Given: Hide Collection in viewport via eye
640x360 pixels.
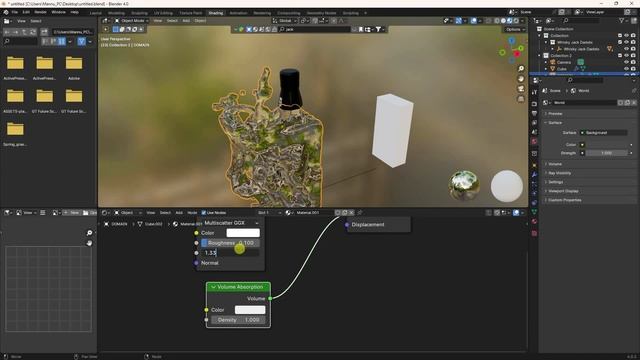Looking at the screenshot, I should [626, 36].
